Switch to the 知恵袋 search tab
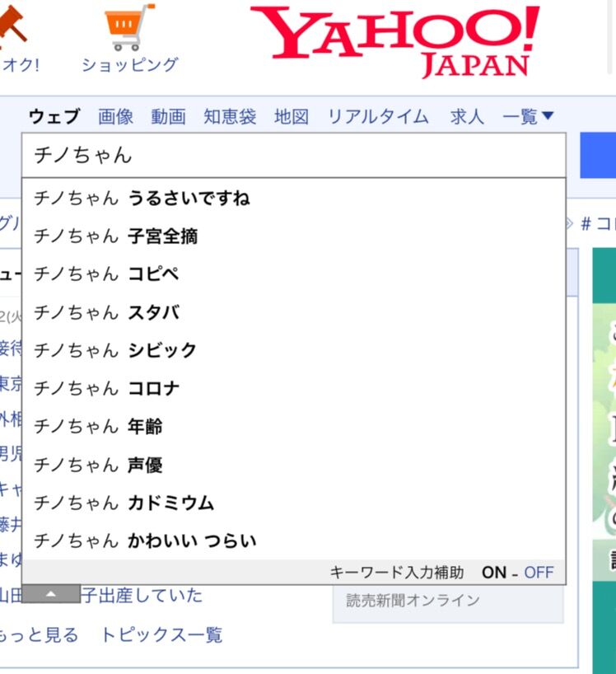The width and height of the screenshot is (616, 674). click(x=230, y=116)
